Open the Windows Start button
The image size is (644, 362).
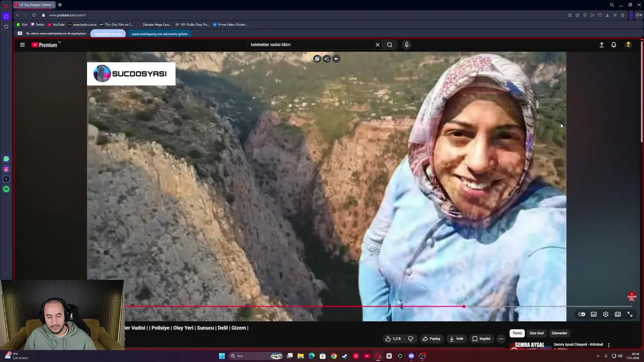[x=222, y=356]
